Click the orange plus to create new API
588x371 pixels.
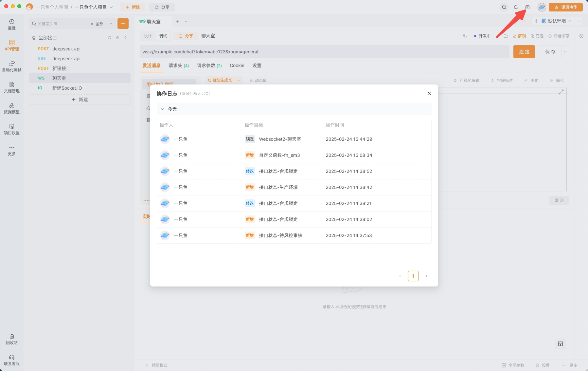coord(123,23)
